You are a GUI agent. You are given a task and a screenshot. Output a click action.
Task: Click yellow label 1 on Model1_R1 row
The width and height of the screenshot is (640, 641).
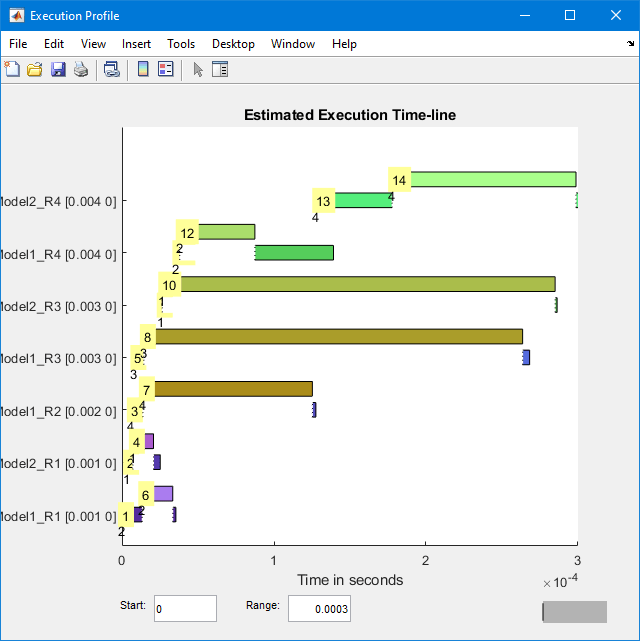[126, 516]
